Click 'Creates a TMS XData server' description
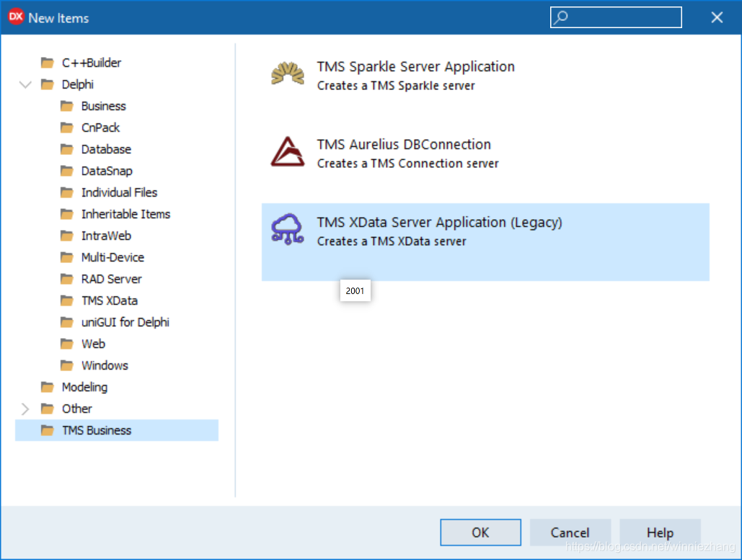 [x=392, y=241]
